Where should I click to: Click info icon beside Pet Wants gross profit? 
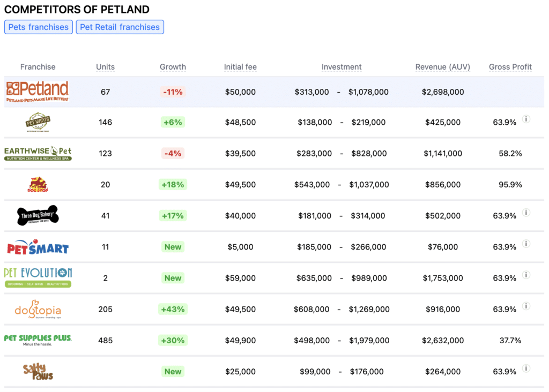coord(526,119)
